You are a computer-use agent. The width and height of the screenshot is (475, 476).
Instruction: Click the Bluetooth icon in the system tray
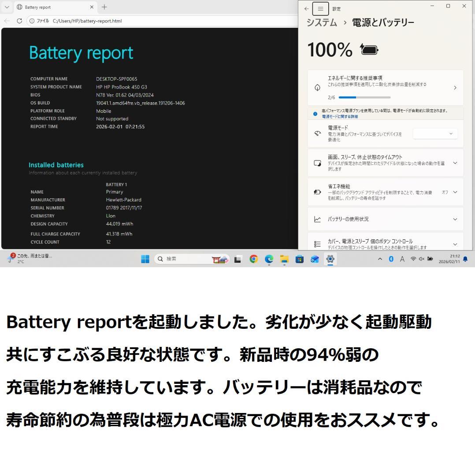point(391,259)
